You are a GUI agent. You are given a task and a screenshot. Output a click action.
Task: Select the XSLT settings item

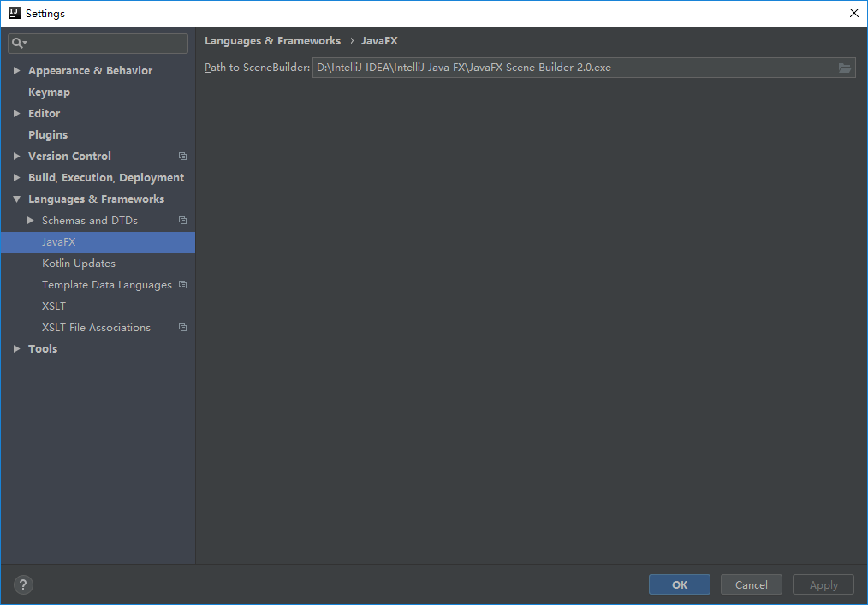[x=54, y=306]
